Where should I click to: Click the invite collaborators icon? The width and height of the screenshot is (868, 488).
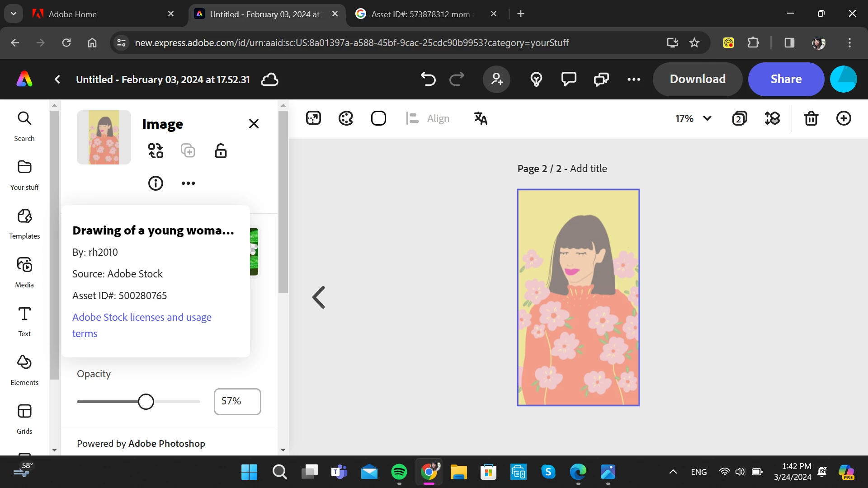coord(497,79)
